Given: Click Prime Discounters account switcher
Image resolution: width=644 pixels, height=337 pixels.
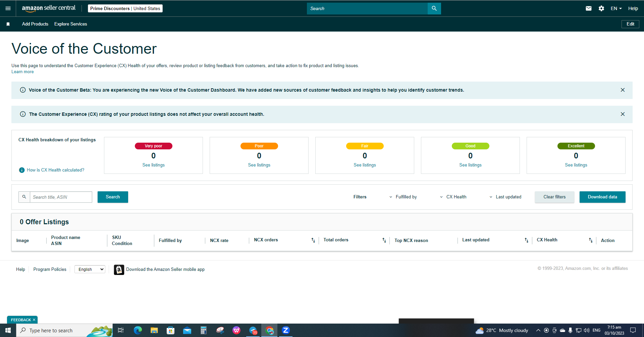Looking at the screenshot, I should (125, 8).
